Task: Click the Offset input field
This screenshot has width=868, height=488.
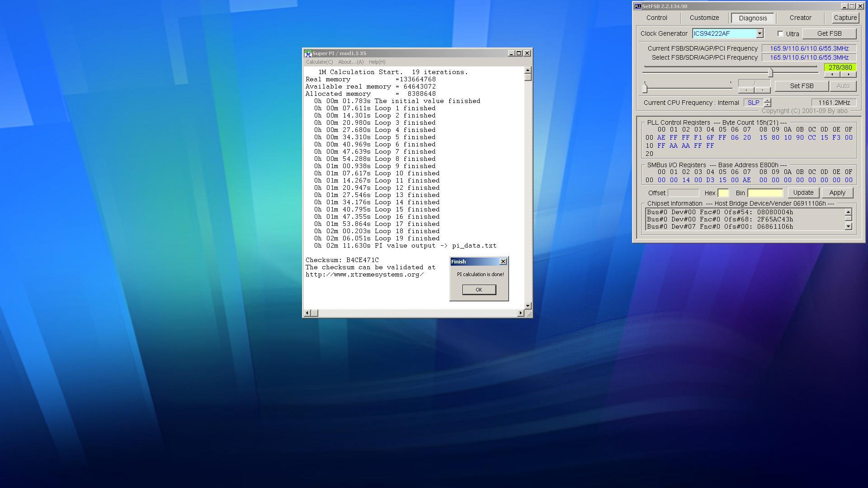Action: point(683,193)
